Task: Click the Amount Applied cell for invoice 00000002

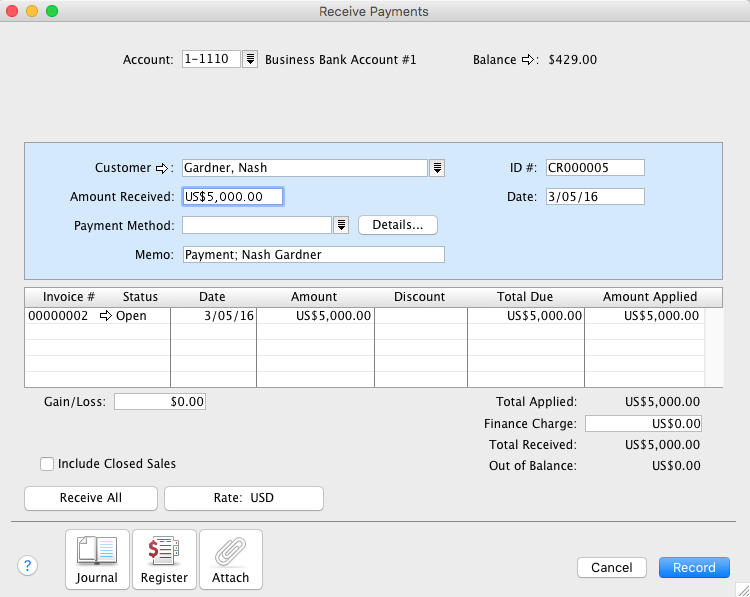Action: [x=644, y=316]
